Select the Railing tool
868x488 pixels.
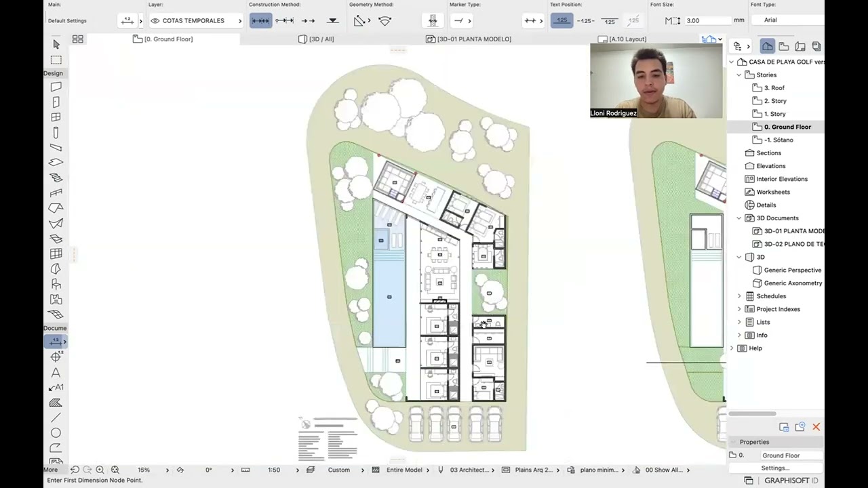coord(56,193)
